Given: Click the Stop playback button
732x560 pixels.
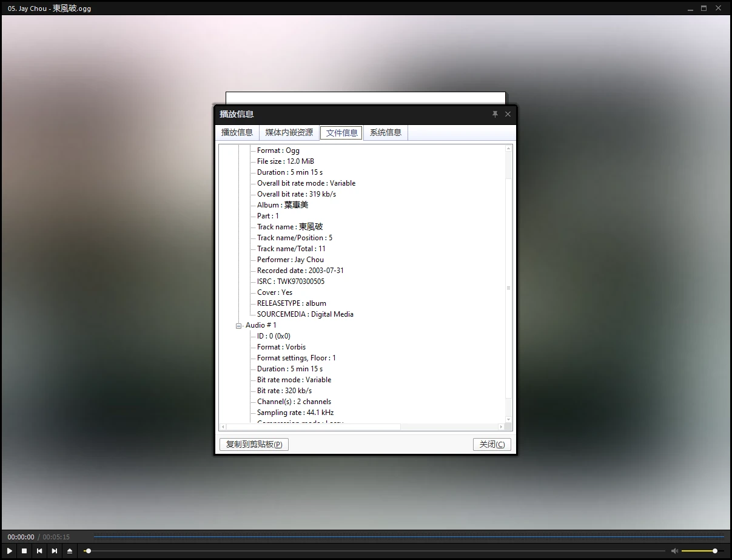Looking at the screenshot, I should click(x=24, y=551).
